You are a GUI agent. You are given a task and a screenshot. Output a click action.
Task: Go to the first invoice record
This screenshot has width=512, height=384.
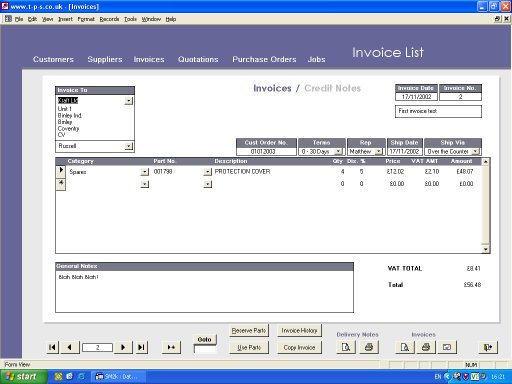coord(53,347)
